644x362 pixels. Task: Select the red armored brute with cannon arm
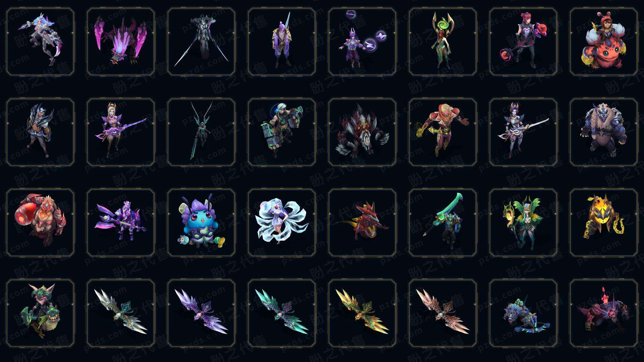pos(40,223)
